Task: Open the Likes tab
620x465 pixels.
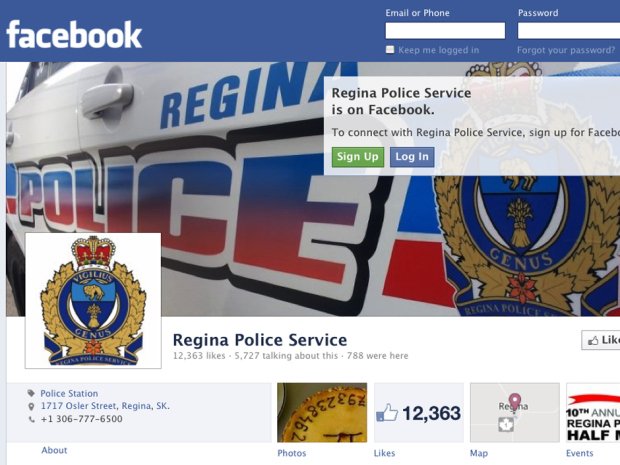Action: point(384,453)
